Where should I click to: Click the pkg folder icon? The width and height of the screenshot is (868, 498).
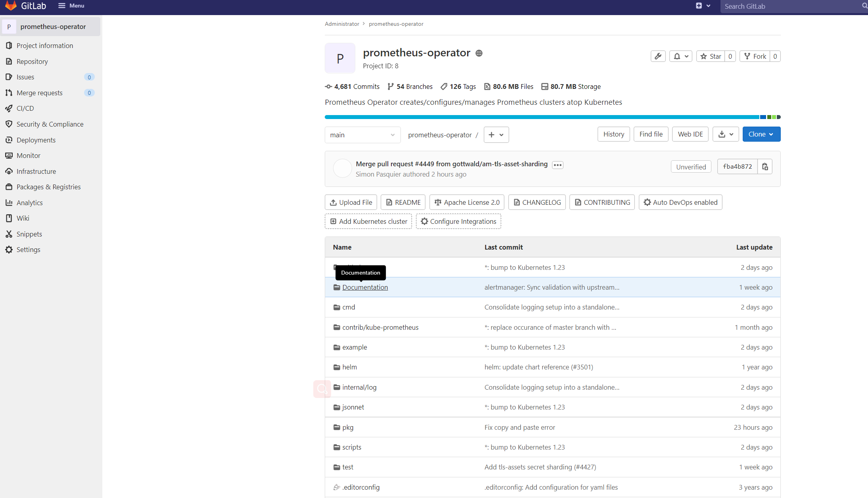click(337, 427)
